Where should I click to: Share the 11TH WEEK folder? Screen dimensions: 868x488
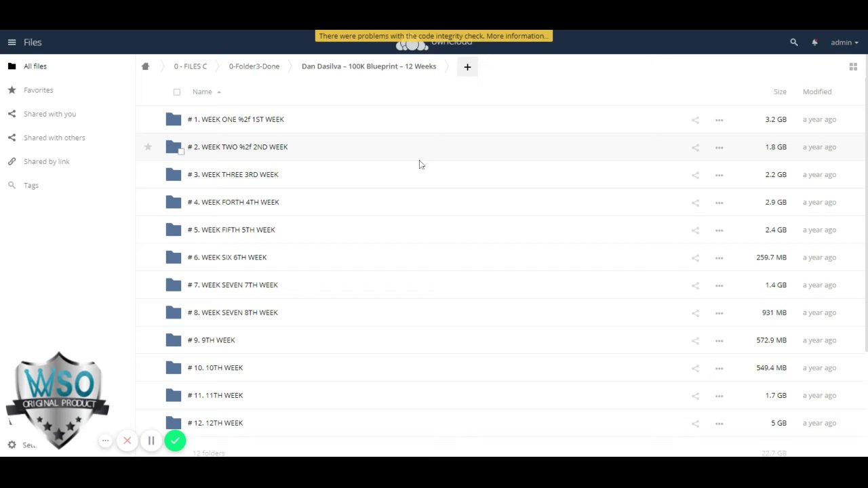[695, 396]
